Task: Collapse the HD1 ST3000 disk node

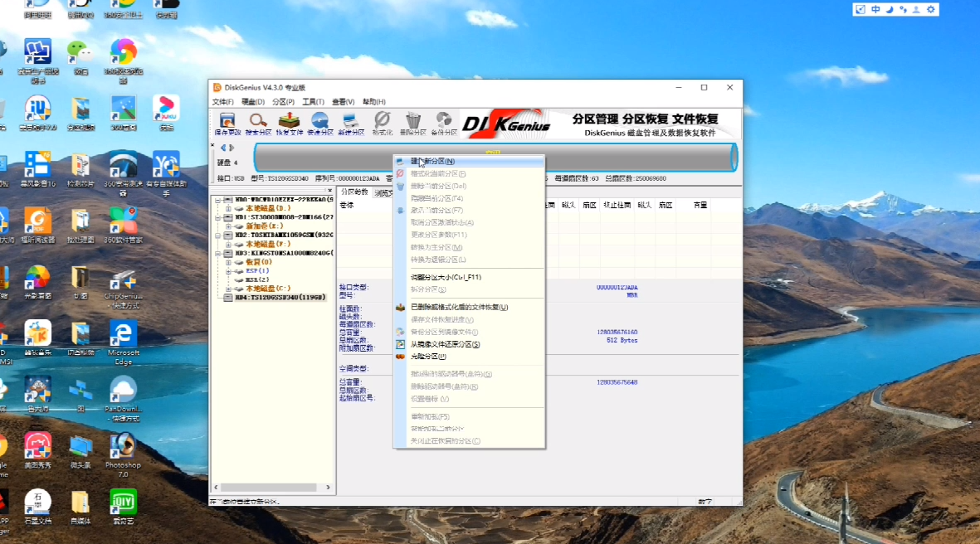Action: pos(218,217)
